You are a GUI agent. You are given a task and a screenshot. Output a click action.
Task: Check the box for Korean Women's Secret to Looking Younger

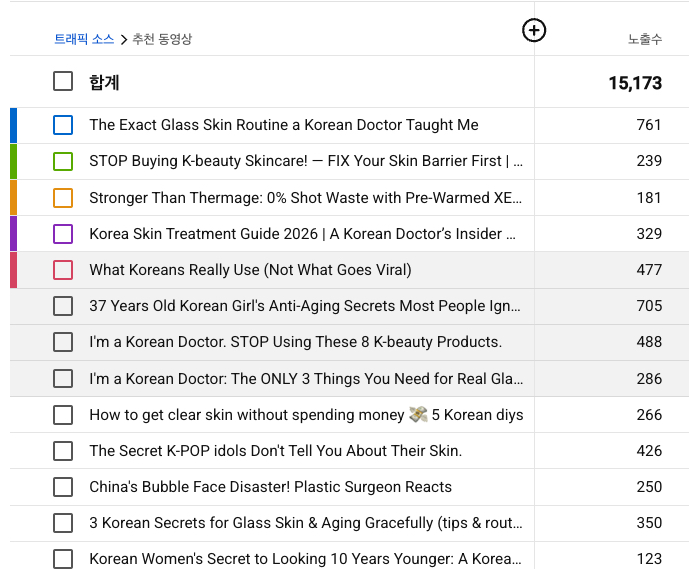[x=63, y=559]
